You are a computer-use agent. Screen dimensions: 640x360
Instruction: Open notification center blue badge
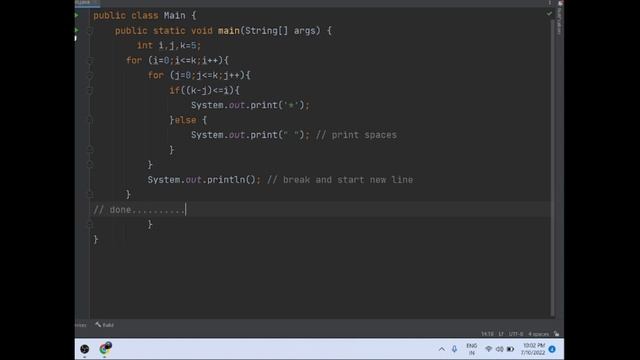(552, 349)
